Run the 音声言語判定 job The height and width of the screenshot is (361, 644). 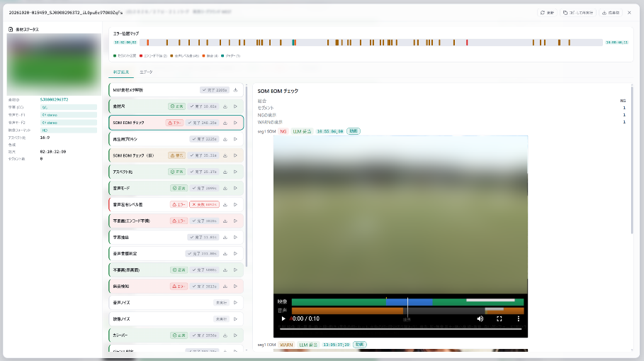point(236,254)
